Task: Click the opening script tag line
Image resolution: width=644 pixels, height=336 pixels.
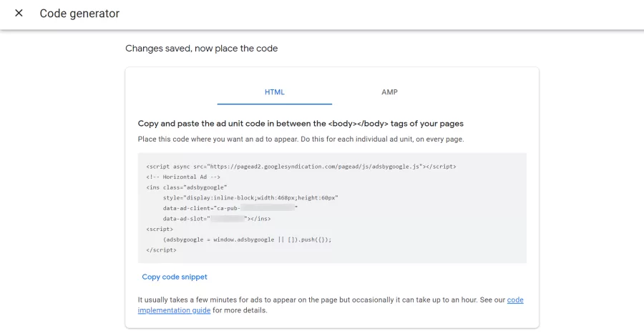Action: [160, 229]
